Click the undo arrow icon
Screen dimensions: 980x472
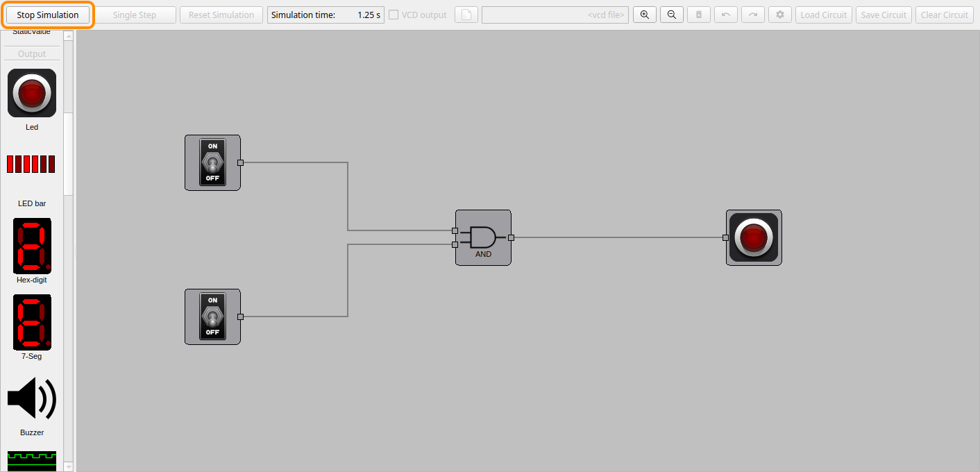click(726, 15)
